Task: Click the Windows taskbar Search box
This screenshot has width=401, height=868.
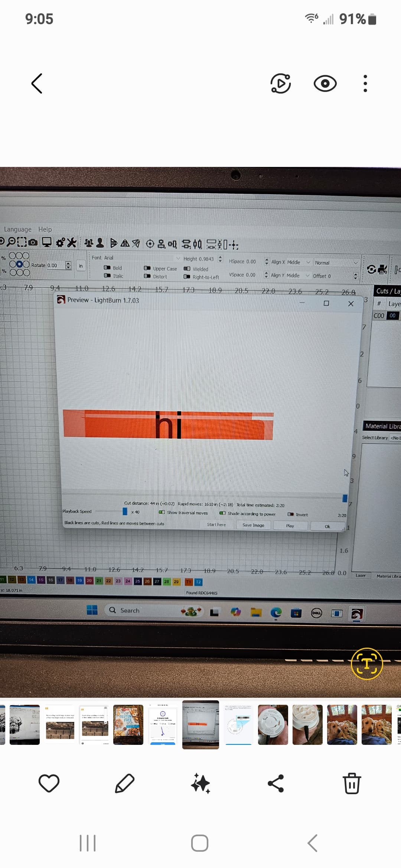Action: click(x=154, y=610)
